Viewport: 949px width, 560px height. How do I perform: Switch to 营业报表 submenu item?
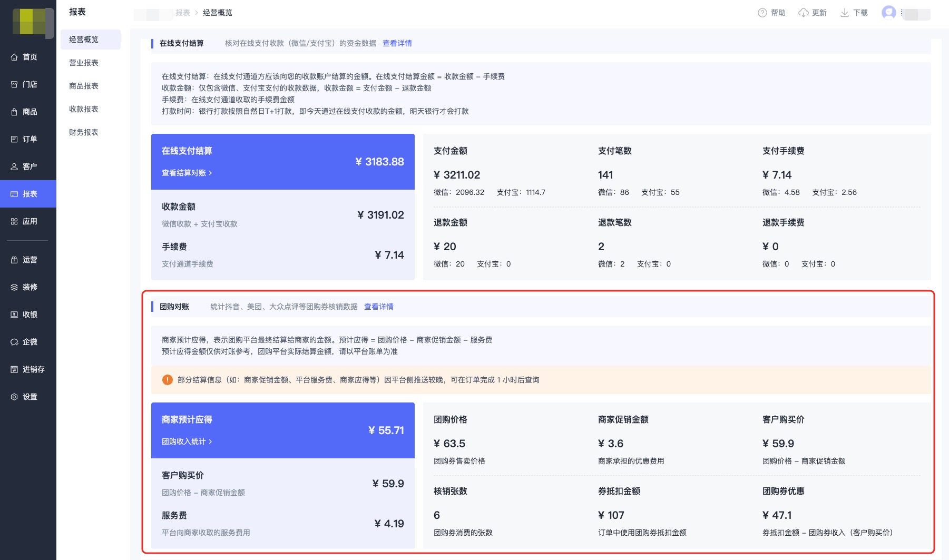coord(84,63)
